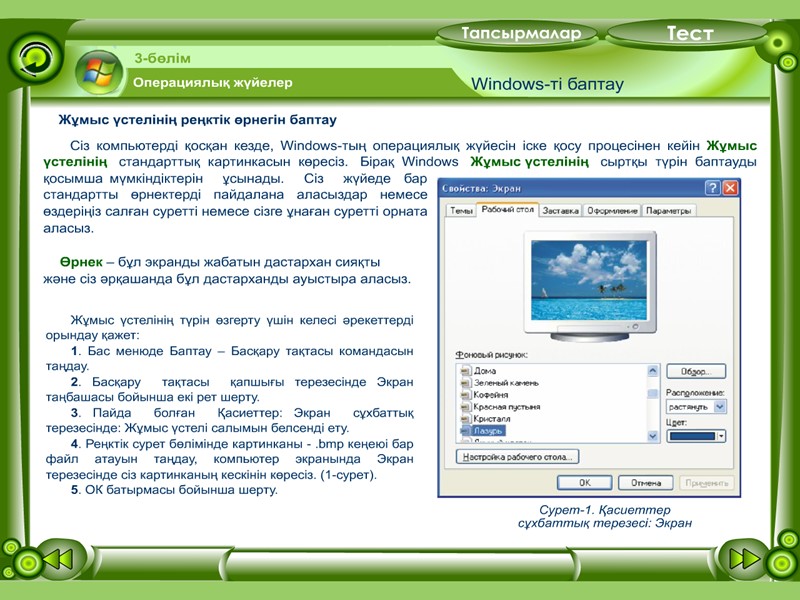Image resolution: width=800 pixels, height=600 pixels.
Task: Select Дома in wallpaper list
Action: (485, 371)
